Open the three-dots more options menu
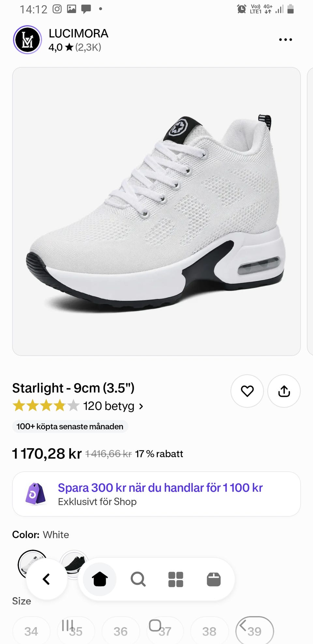313x644 pixels. (286, 40)
